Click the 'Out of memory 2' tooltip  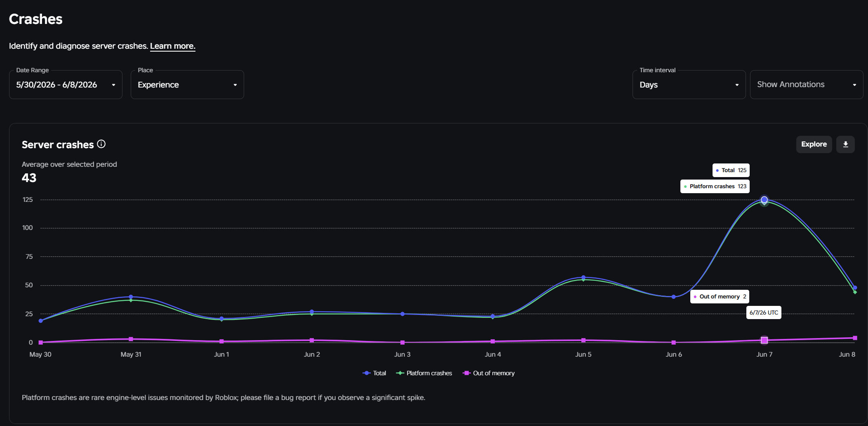point(720,296)
